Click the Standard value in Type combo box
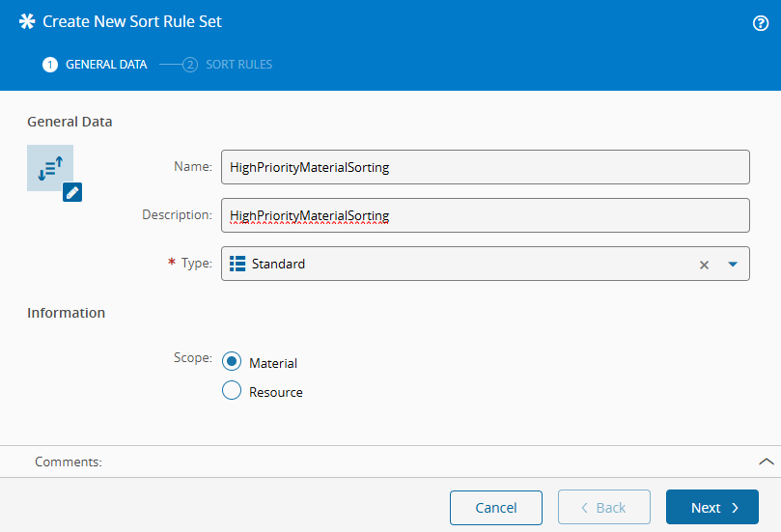The image size is (781, 532). 278,264
